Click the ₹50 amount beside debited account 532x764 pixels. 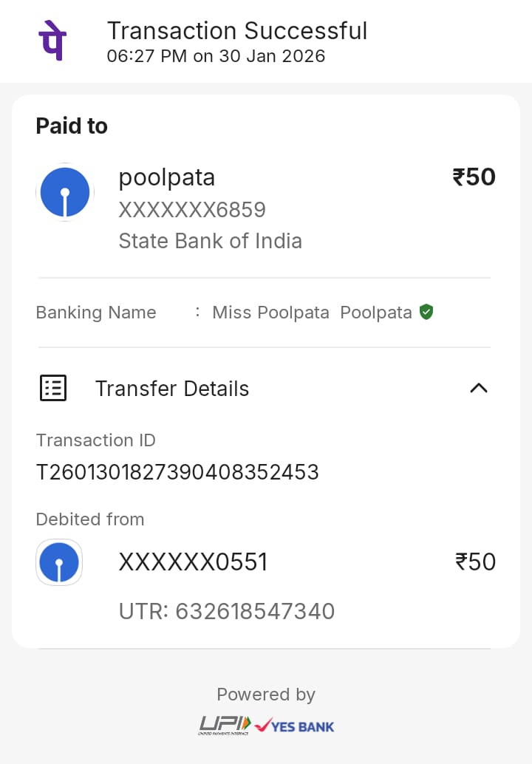point(475,562)
